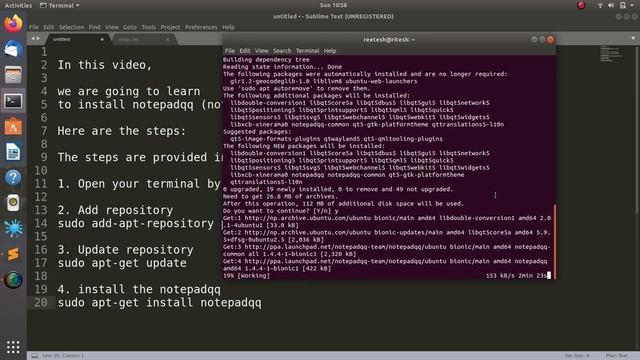Click line 20 'sudo apt-get install notepadqq'
The image size is (640, 360).
pyautogui.click(x=159, y=302)
